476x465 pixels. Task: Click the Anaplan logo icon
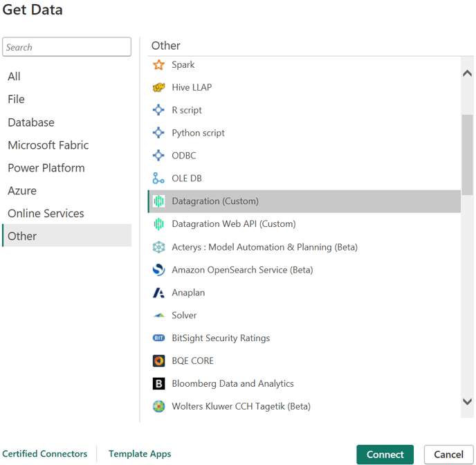(x=158, y=293)
